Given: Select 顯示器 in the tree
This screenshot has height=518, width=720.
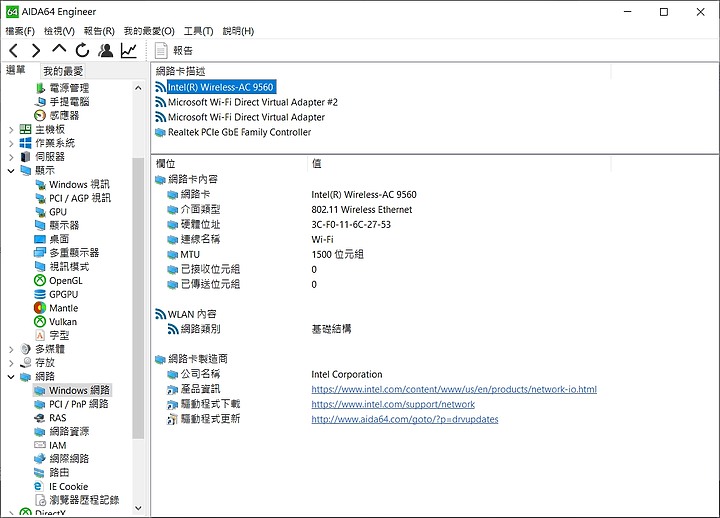Looking at the screenshot, I should 64,225.
